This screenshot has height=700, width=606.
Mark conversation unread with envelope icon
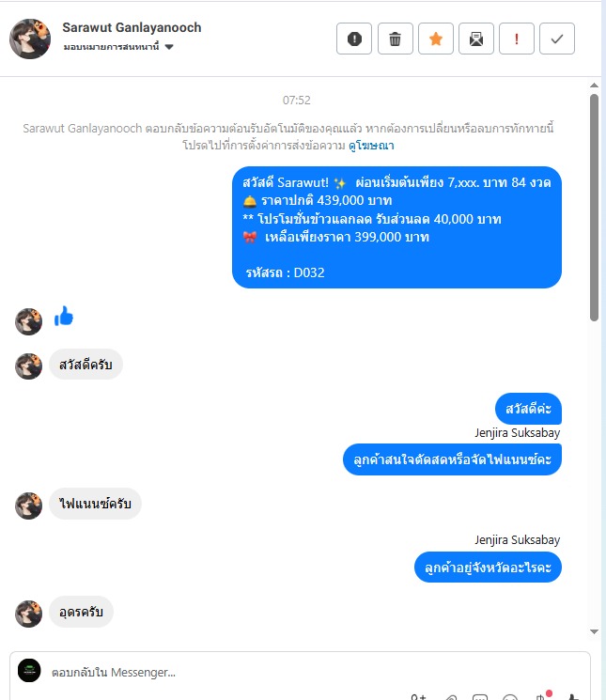click(476, 39)
